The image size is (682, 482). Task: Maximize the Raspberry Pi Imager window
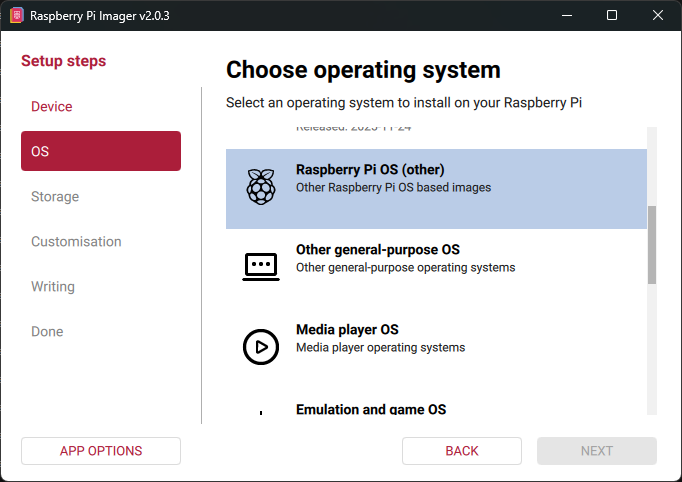coord(612,15)
